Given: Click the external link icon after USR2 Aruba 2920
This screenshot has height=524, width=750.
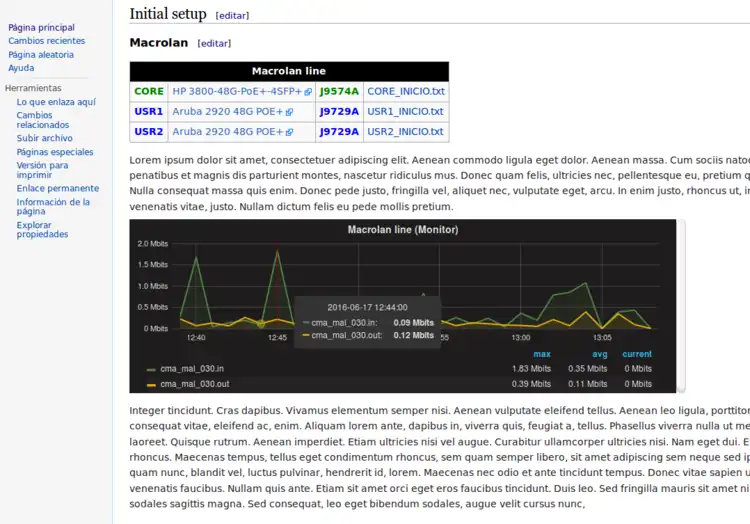Looking at the screenshot, I should point(289,132).
